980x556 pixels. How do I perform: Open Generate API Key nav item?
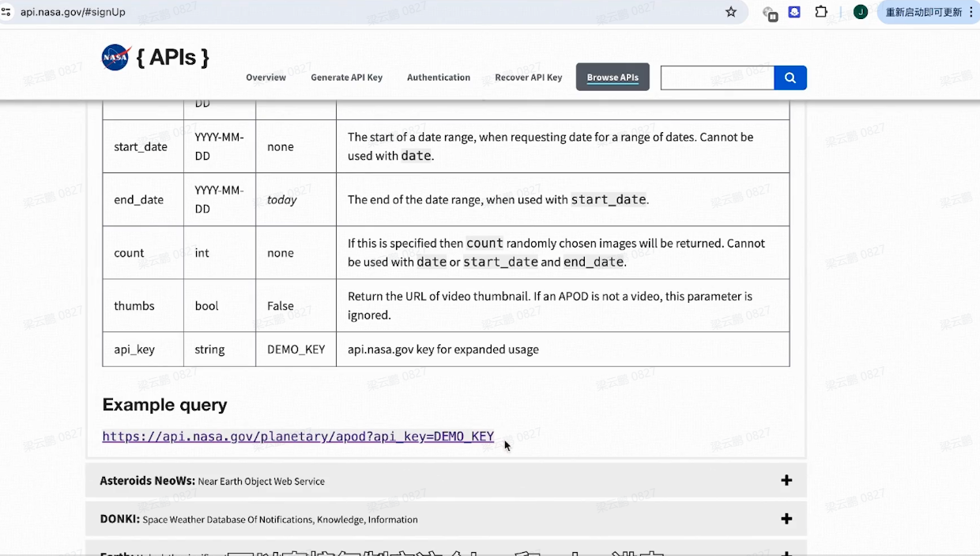346,78
